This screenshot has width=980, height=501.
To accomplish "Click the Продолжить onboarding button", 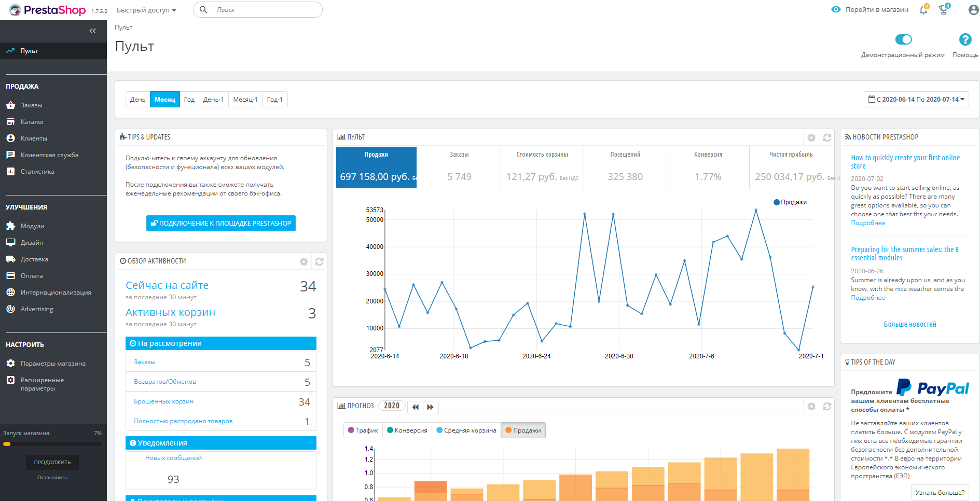I will (52, 462).
